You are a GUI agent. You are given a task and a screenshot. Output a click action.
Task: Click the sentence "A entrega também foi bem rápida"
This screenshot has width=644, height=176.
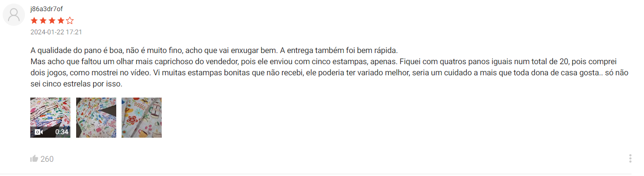pos(338,50)
